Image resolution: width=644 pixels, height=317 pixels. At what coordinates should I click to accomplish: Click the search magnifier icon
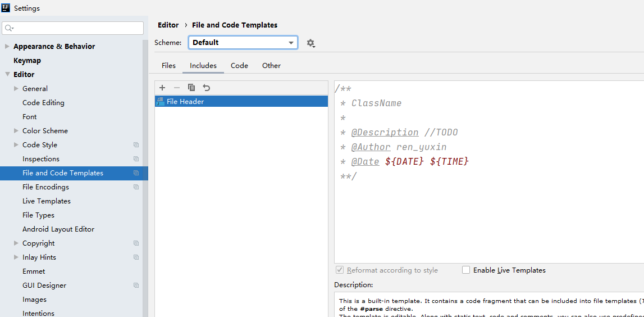coord(9,28)
